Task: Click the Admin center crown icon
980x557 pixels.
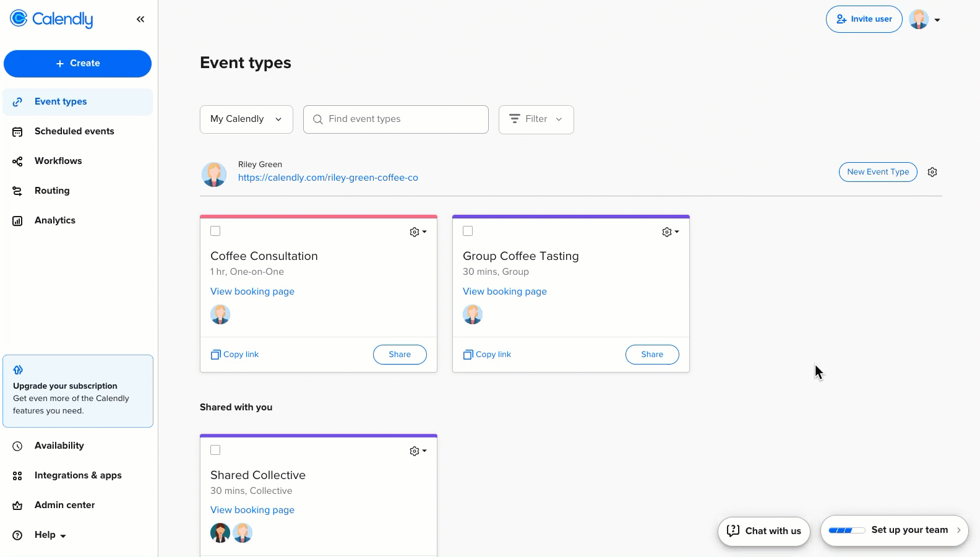Action: coord(17,506)
